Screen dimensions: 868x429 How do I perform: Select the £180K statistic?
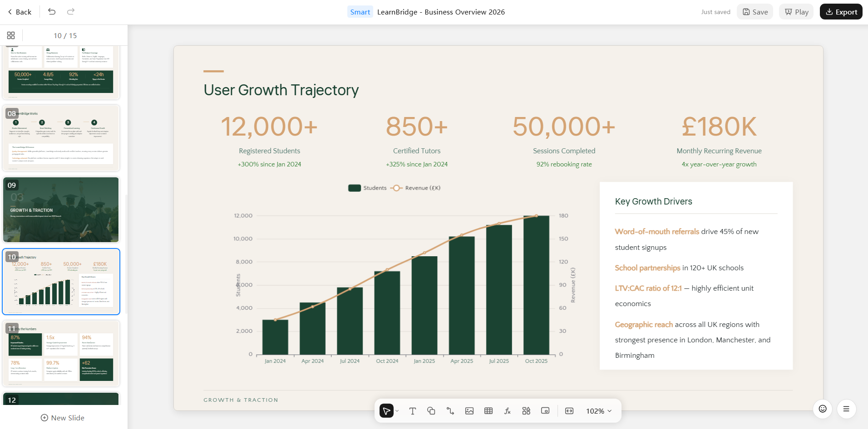(719, 126)
